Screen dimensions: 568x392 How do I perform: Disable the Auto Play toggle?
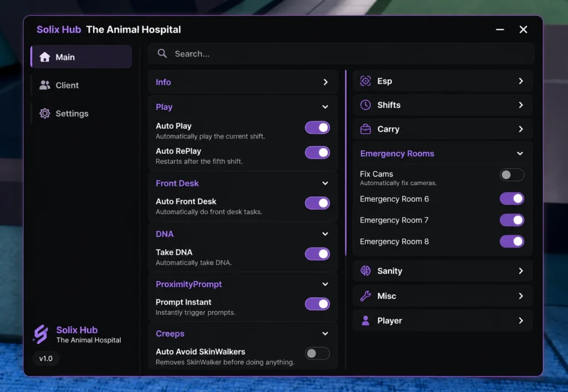[317, 128]
